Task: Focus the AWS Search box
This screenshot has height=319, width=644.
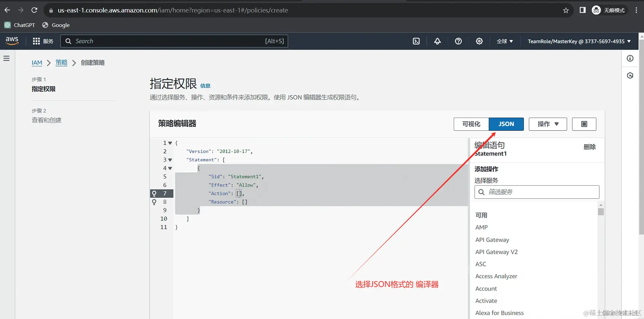Action: click(174, 41)
